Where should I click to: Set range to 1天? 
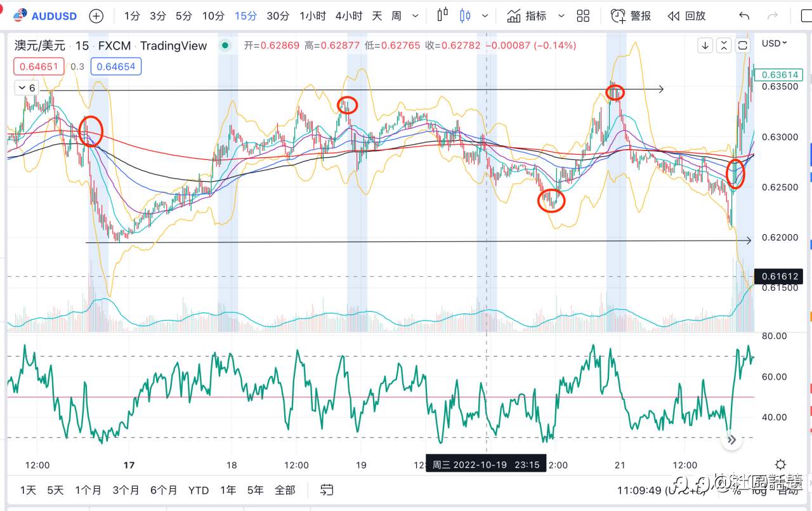[29, 490]
